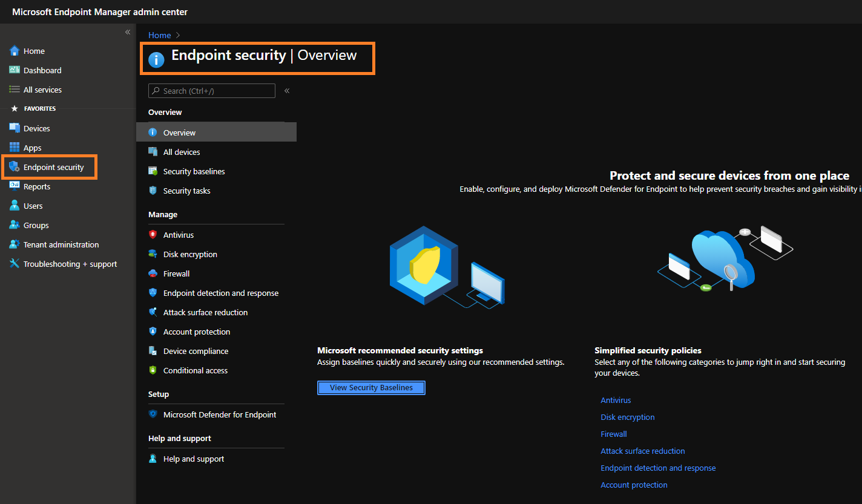Click the star icon next to FAVORITES
This screenshot has height=504, width=862.
tap(15, 109)
